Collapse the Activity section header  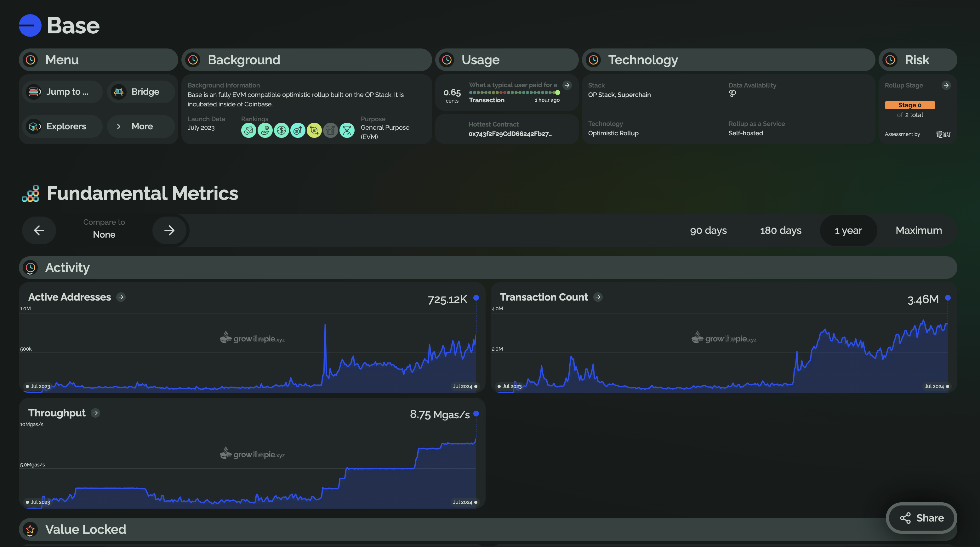click(488, 268)
